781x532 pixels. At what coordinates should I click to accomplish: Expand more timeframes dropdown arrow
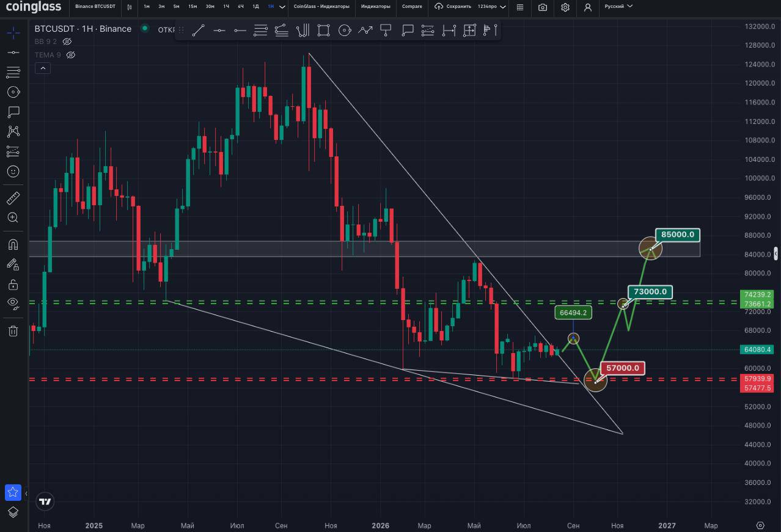coord(282,7)
